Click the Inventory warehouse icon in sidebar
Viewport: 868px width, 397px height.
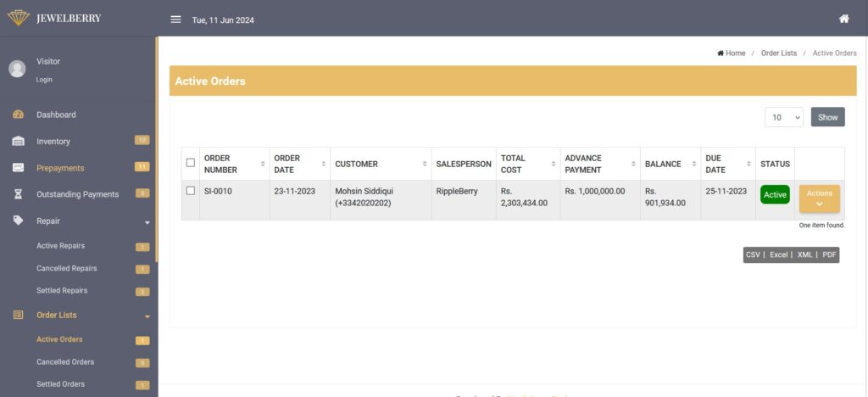(18, 142)
